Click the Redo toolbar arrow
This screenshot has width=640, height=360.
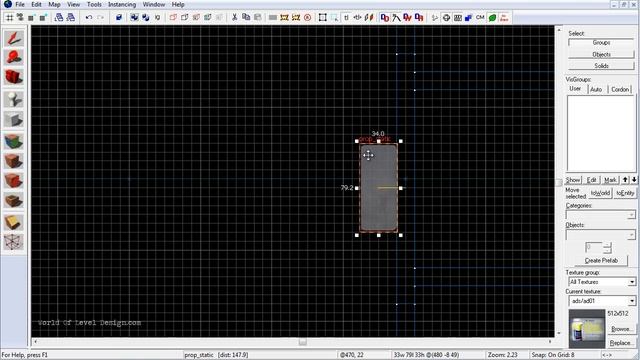[100, 18]
